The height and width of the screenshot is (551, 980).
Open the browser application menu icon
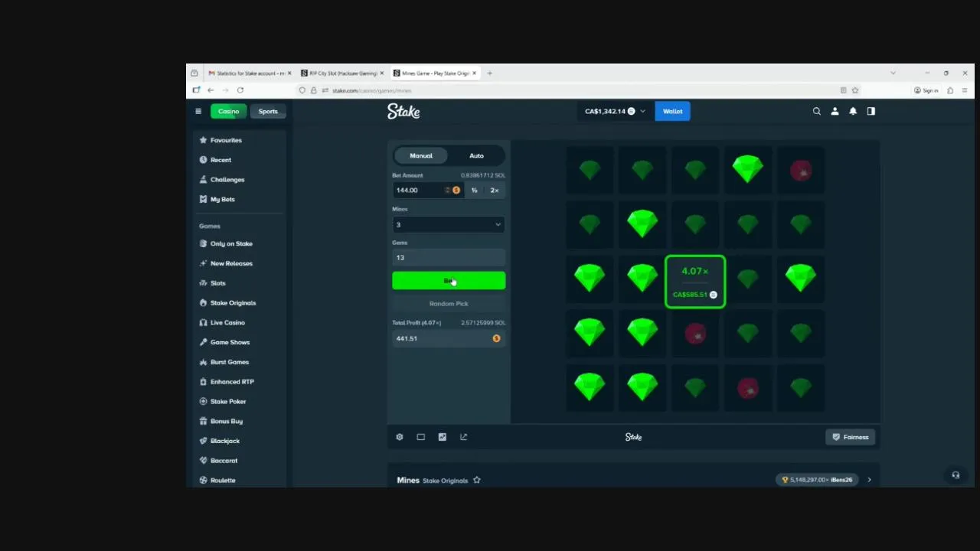[965, 90]
